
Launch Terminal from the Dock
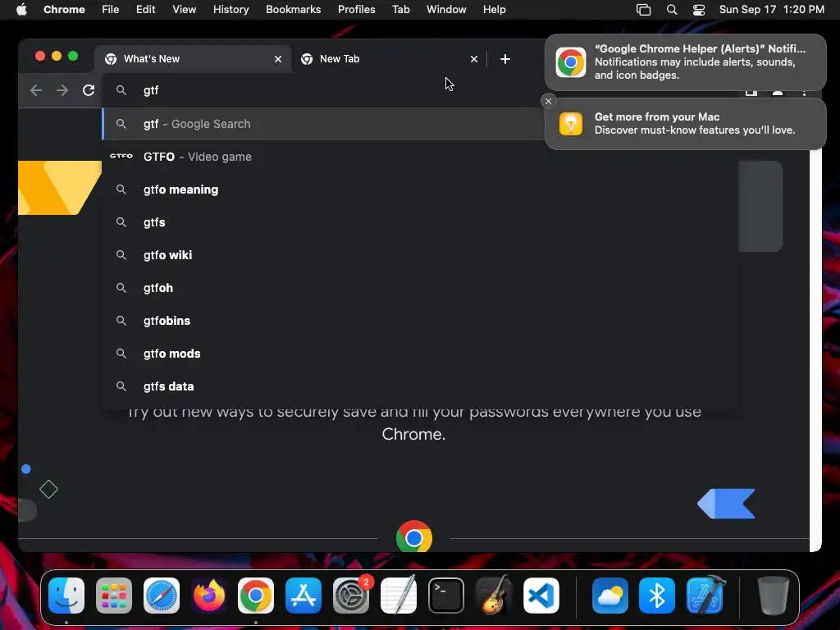[x=445, y=596]
